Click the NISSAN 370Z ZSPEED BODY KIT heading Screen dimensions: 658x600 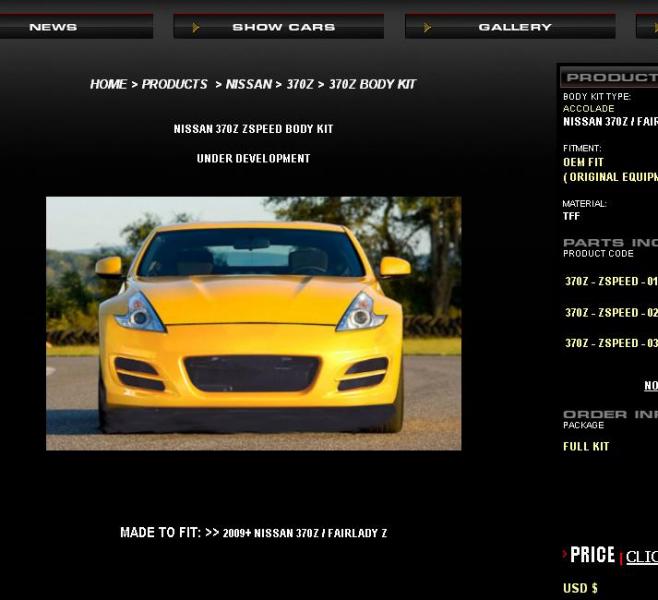pos(253,129)
